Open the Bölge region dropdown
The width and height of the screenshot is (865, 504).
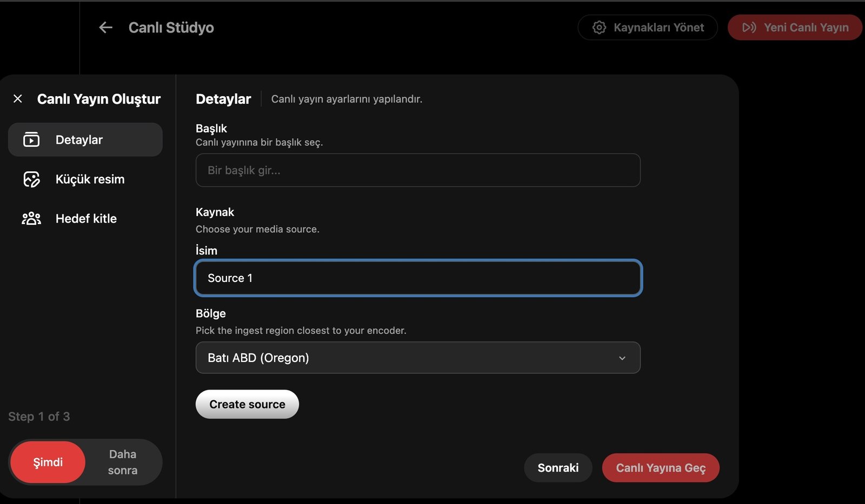(x=418, y=358)
